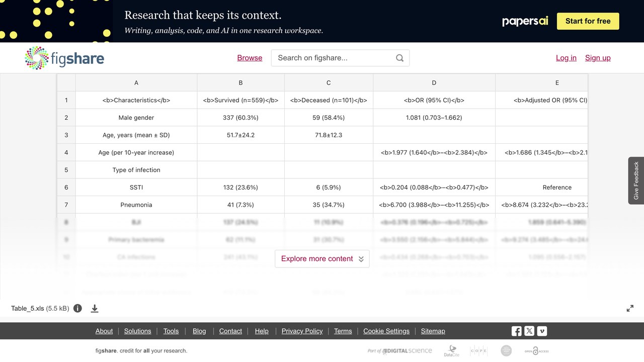Click the Table_5.xls file name
This screenshot has width=644, height=362.
tap(27, 308)
